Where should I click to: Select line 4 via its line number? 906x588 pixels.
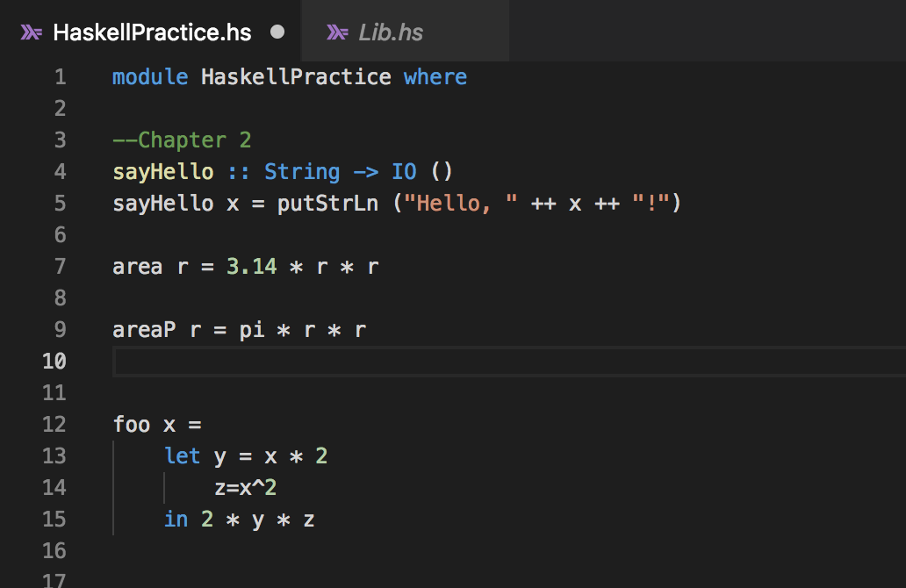click(x=60, y=172)
